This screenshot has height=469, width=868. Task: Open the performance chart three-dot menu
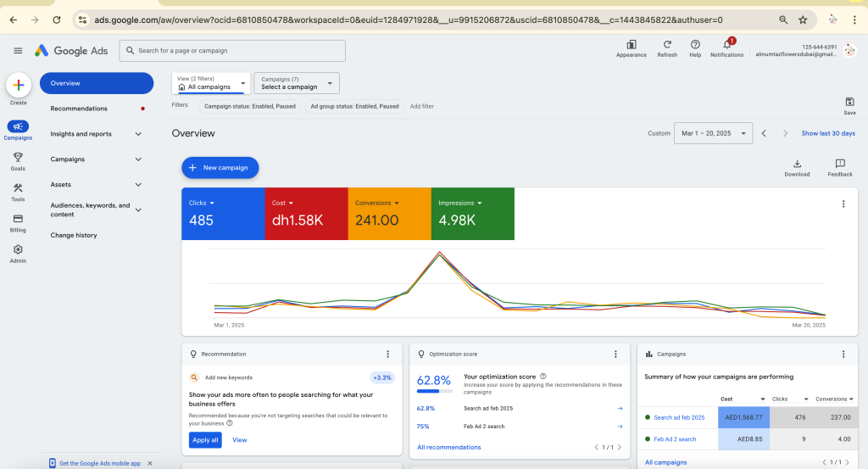(x=843, y=204)
